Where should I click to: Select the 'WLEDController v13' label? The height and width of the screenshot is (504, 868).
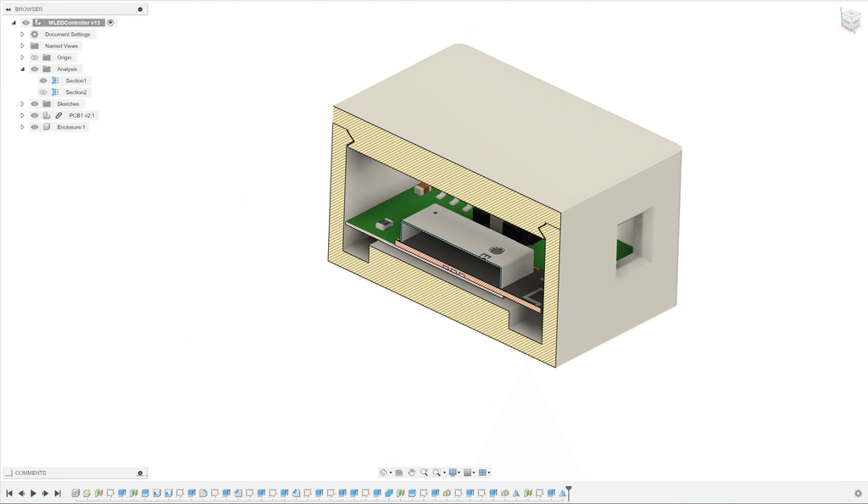[75, 23]
